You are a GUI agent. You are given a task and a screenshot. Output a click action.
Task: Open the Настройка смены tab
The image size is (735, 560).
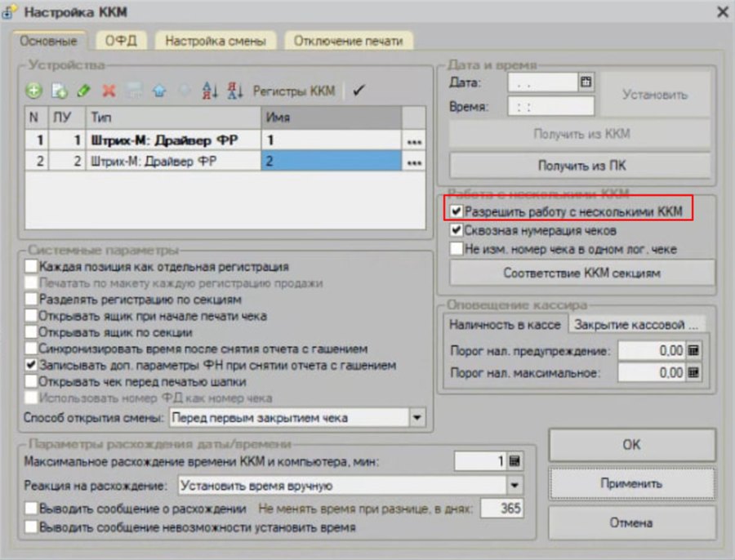216,41
